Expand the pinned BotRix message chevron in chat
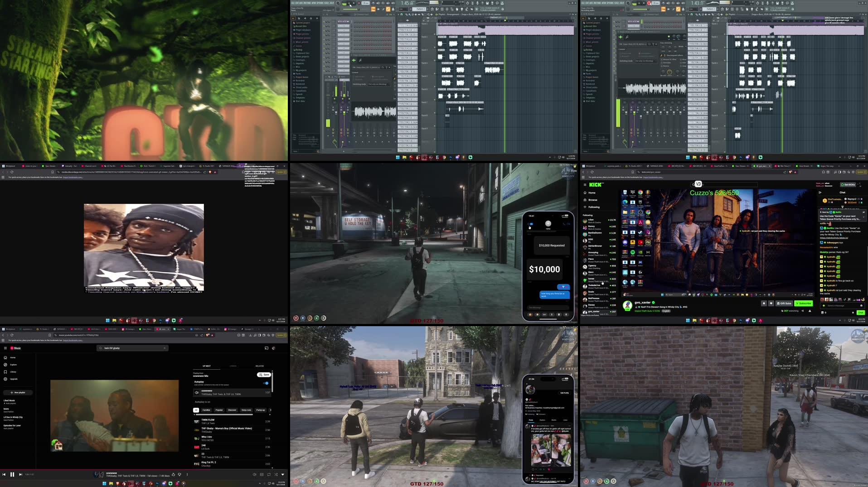The width and height of the screenshot is (868, 487). click(863, 217)
